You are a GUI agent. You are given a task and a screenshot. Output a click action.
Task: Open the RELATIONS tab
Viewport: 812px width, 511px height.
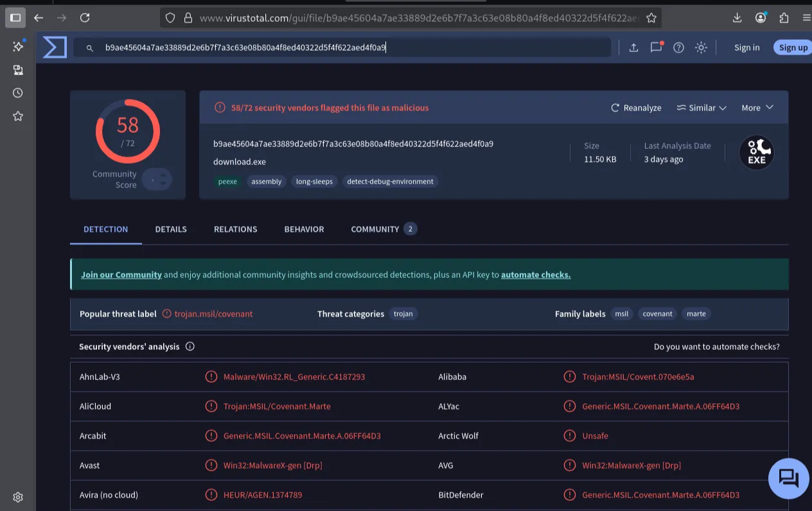[x=236, y=229]
